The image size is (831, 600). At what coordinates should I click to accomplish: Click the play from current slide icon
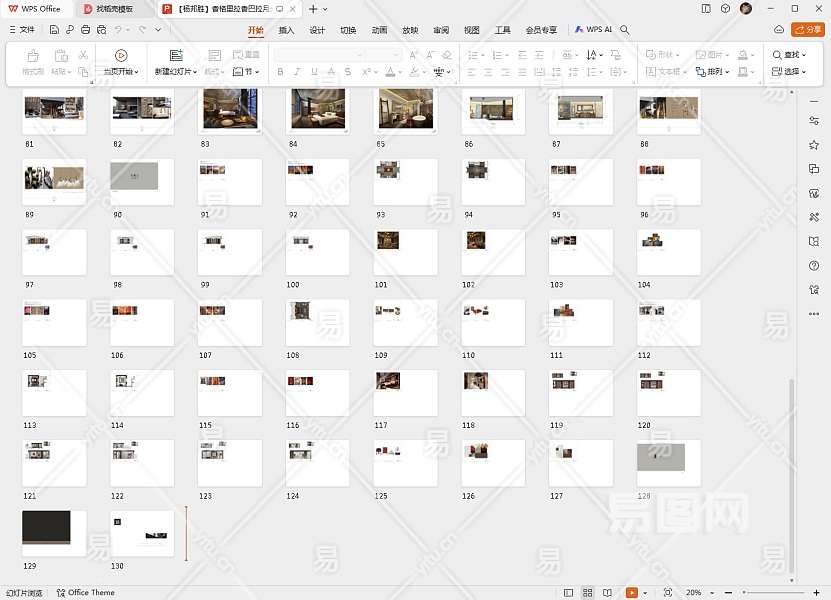(x=121, y=56)
